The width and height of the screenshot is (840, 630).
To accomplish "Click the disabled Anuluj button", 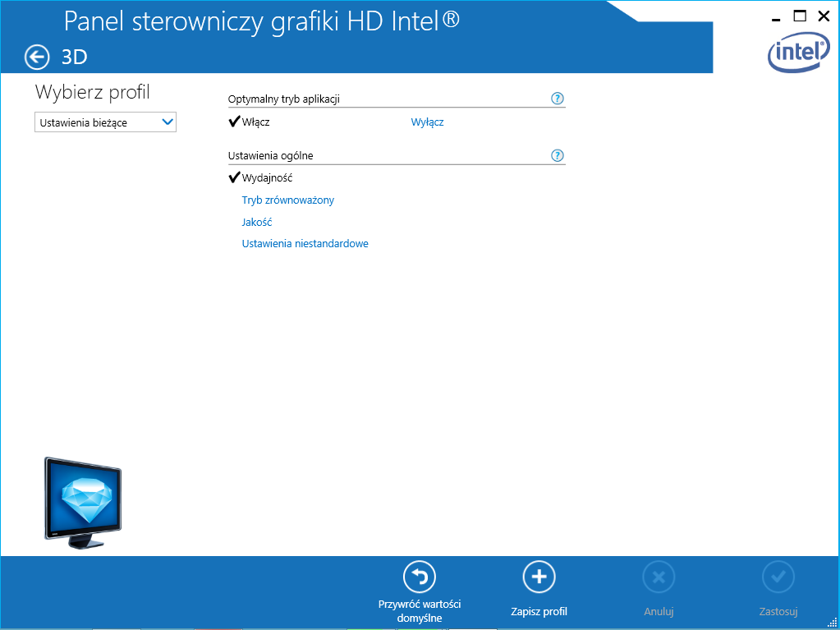I will coord(659,589).
